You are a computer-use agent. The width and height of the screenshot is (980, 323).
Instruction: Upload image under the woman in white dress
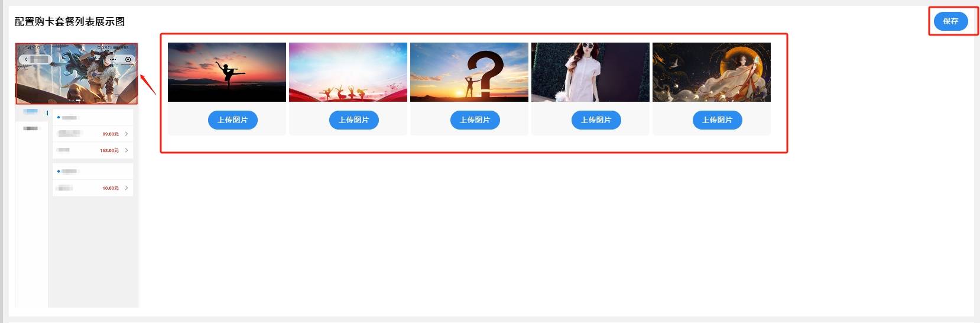click(596, 120)
